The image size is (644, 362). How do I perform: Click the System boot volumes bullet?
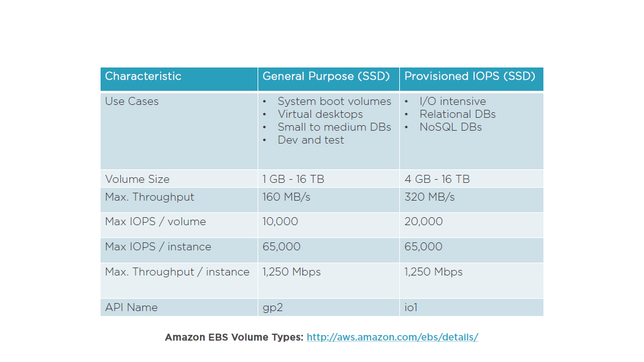[x=334, y=101]
